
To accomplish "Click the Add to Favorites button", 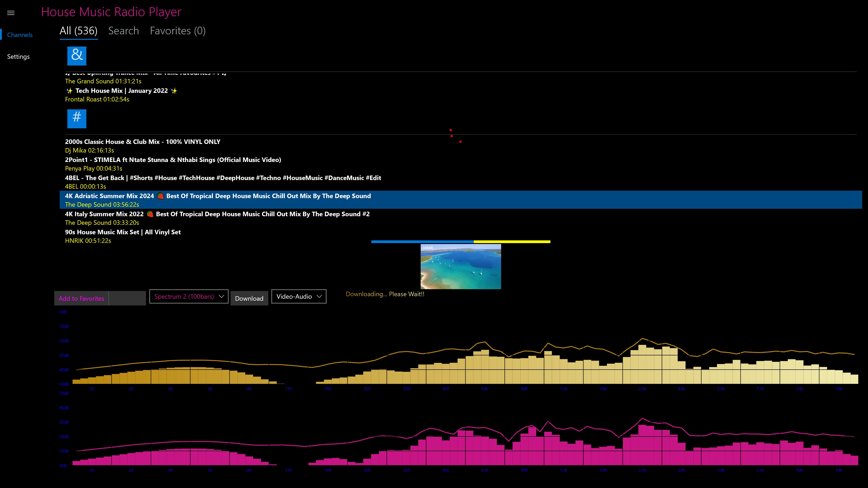I will pos(81,298).
